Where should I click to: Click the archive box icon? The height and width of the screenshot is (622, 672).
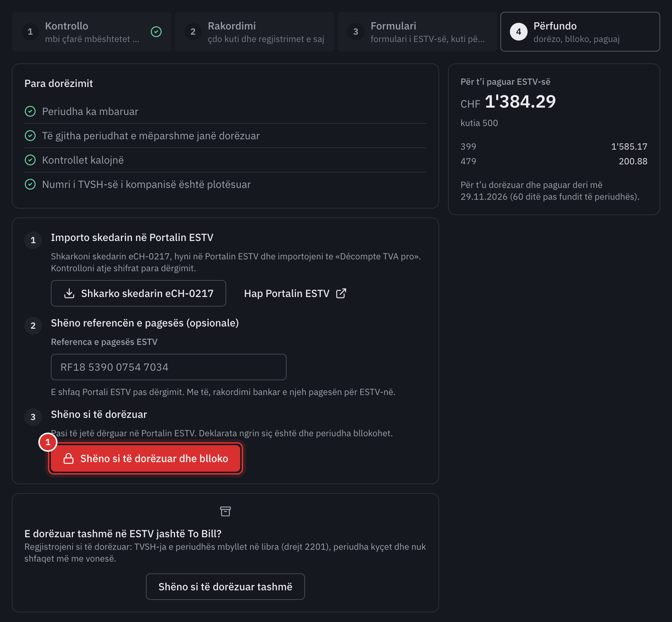(x=225, y=511)
